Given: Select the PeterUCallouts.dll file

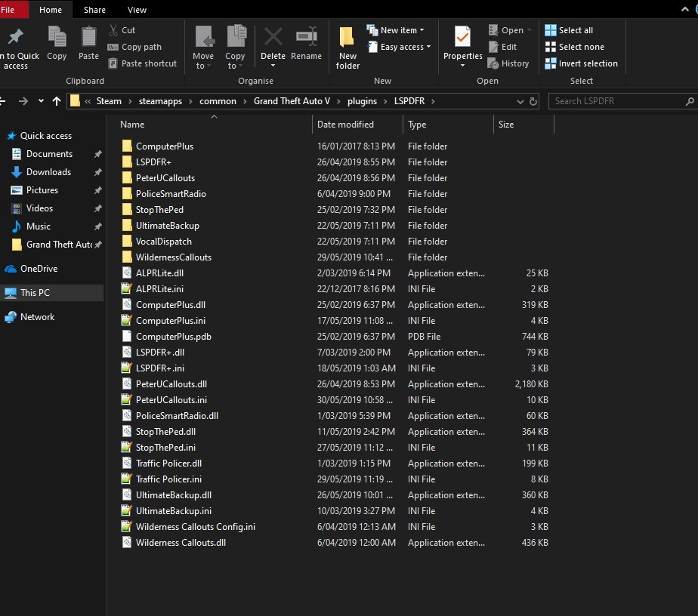Looking at the screenshot, I should point(171,384).
